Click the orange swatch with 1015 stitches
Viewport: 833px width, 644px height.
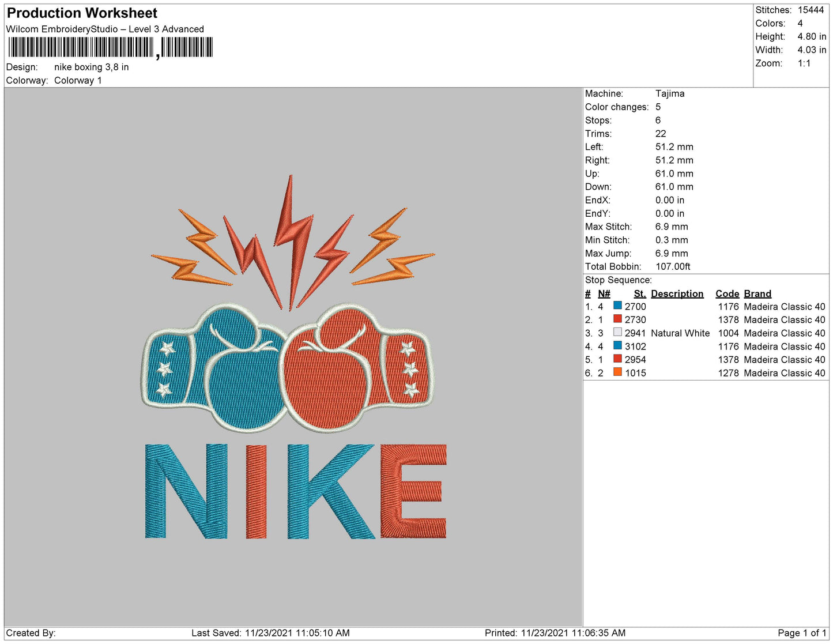pyautogui.click(x=617, y=372)
